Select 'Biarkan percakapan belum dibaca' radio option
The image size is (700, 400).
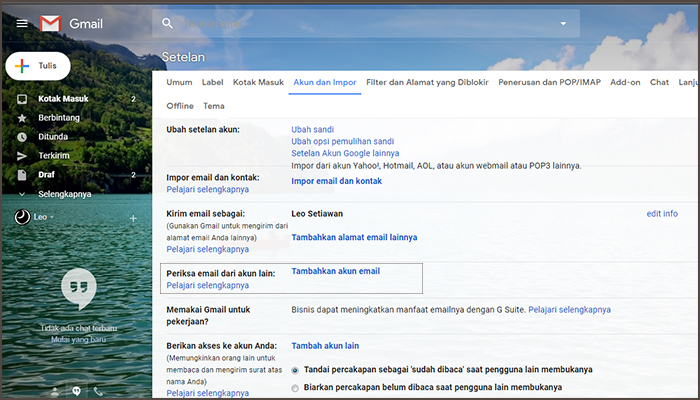tap(295, 388)
